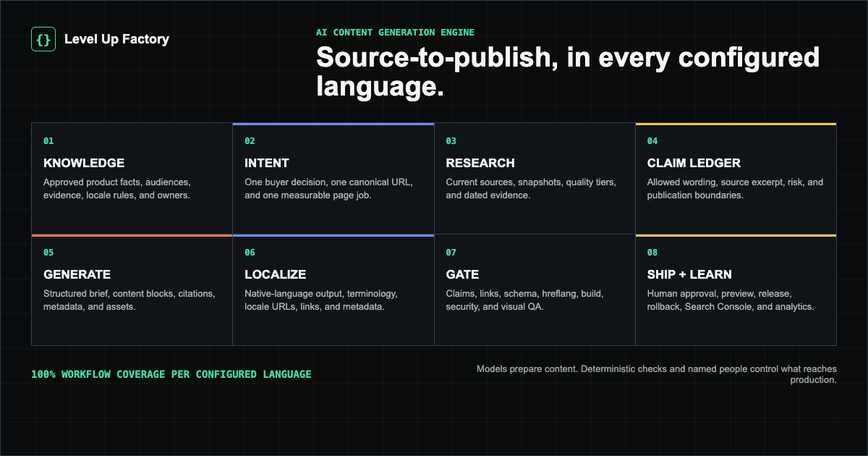The width and height of the screenshot is (868, 456).
Task: Click the Source-to-publish headline
Action: [x=568, y=72]
